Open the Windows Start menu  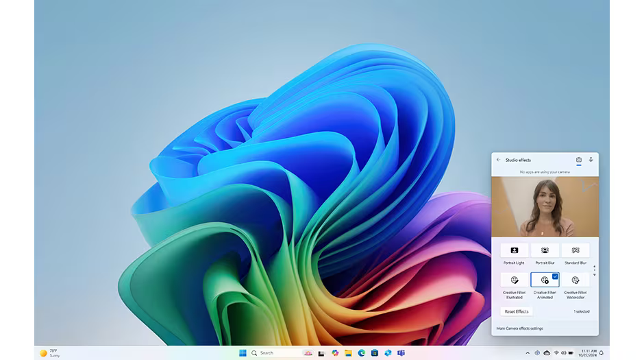243,352
